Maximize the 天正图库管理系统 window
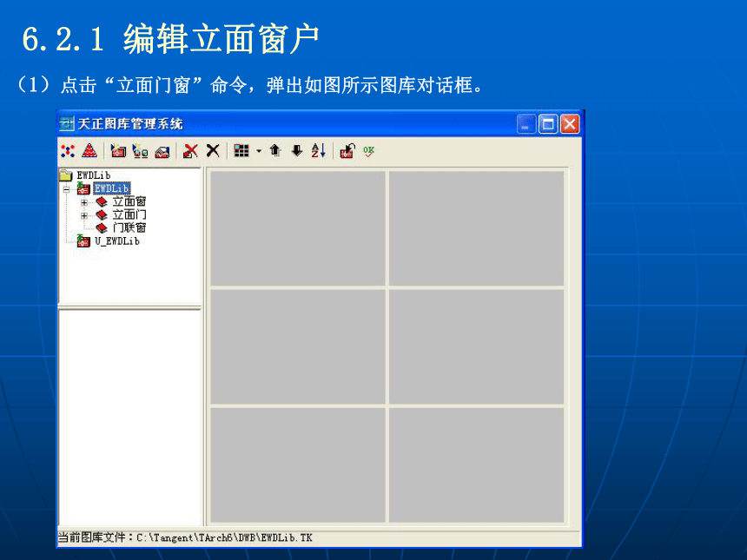 click(x=548, y=124)
